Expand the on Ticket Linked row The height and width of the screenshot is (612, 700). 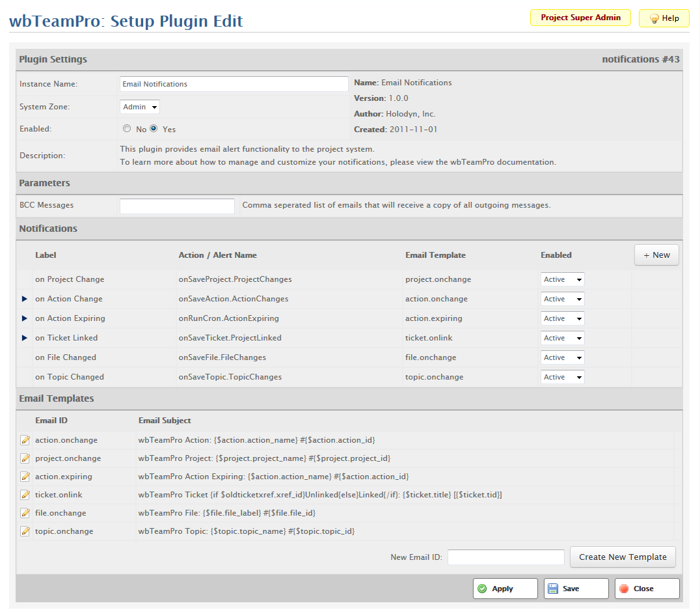click(x=25, y=338)
